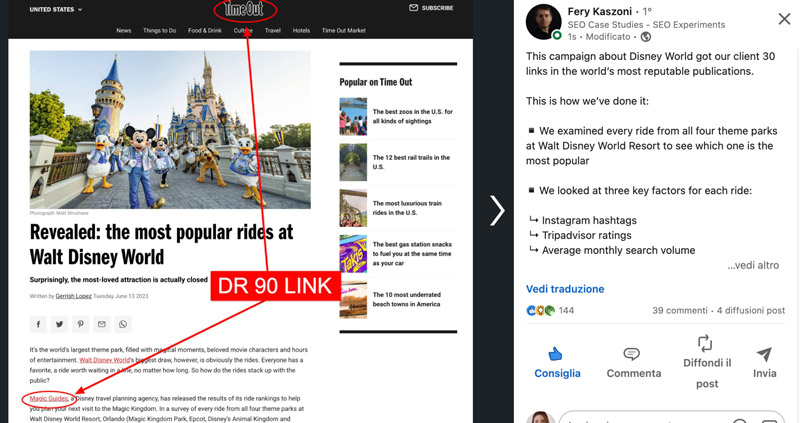800x423 pixels.
Task: Open The best gas station snacks article
Action: coord(412,254)
